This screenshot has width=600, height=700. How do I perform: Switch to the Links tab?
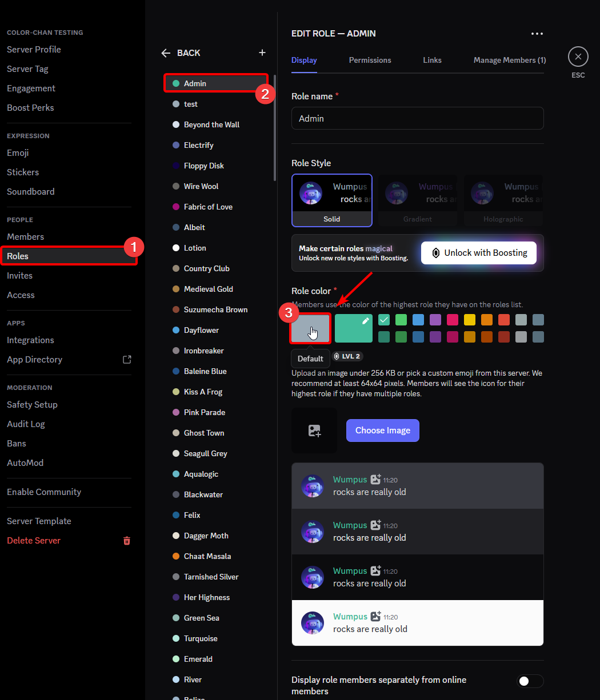point(432,60)
